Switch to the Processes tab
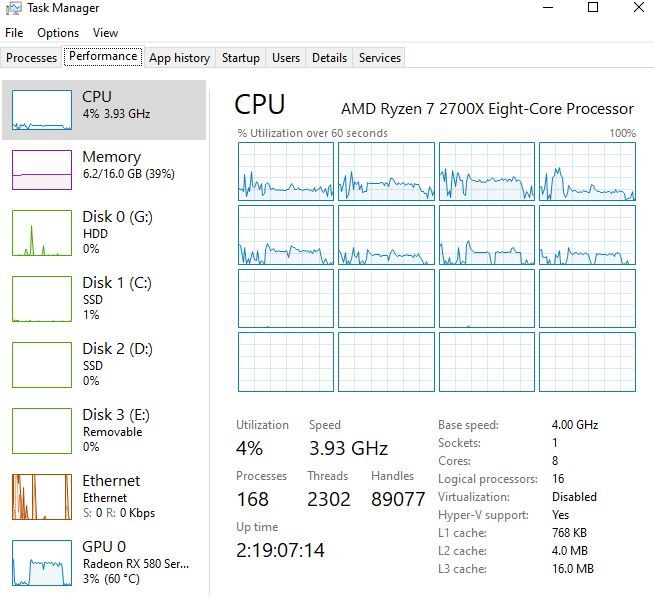Screen dimensions: 654x608 click(x=31, y=58)
